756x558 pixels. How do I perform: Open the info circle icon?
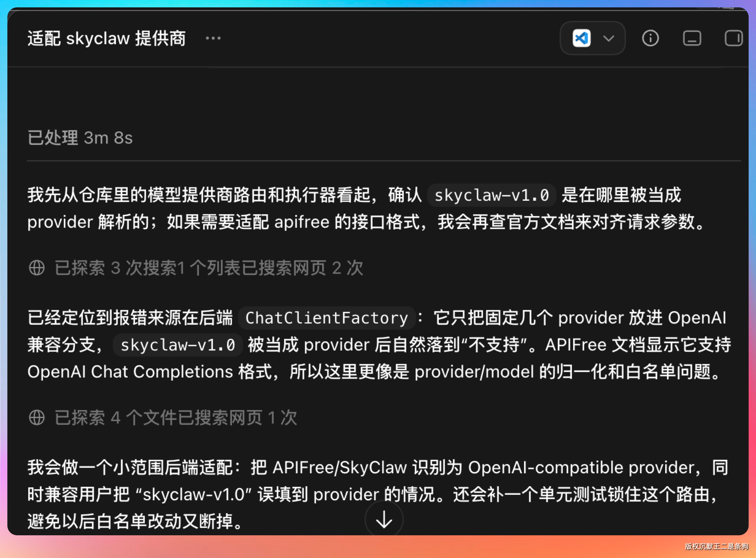pos(650,38)
